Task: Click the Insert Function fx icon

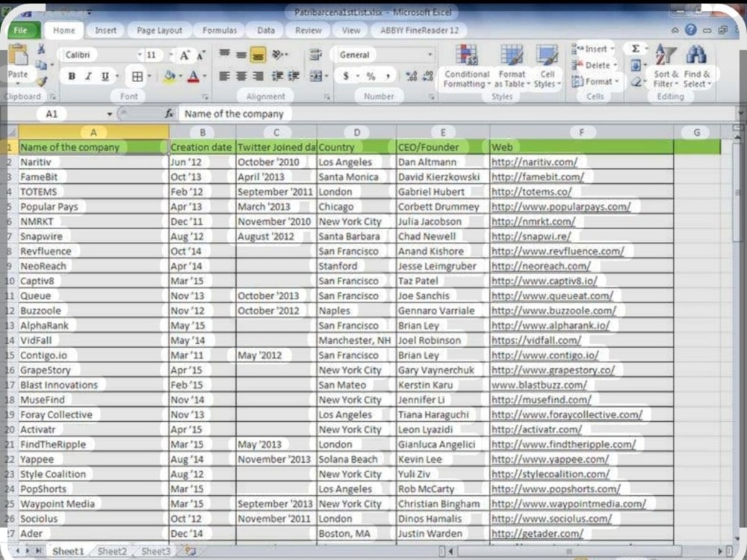Action: pos(169,113)
